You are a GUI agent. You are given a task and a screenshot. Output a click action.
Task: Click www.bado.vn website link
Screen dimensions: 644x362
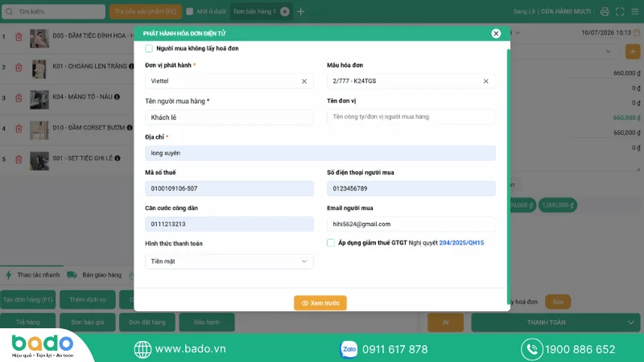click(190, 349)
